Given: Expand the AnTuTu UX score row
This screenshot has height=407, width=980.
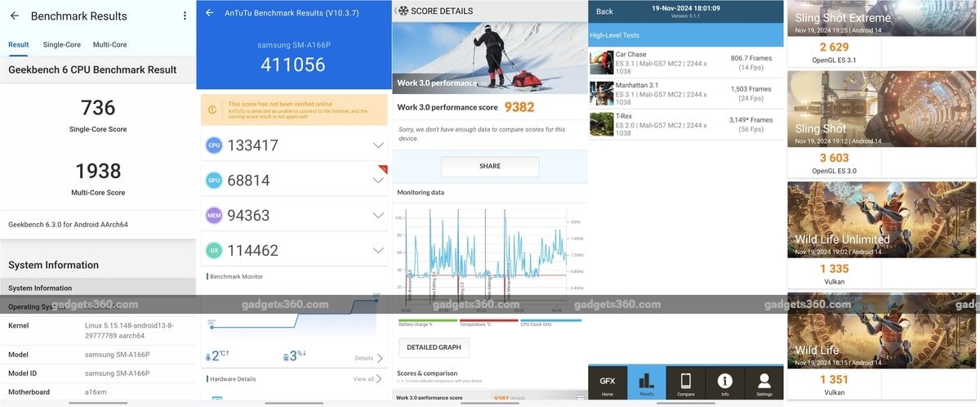Looking at the screenshot, I should click(x=378, y=251).
